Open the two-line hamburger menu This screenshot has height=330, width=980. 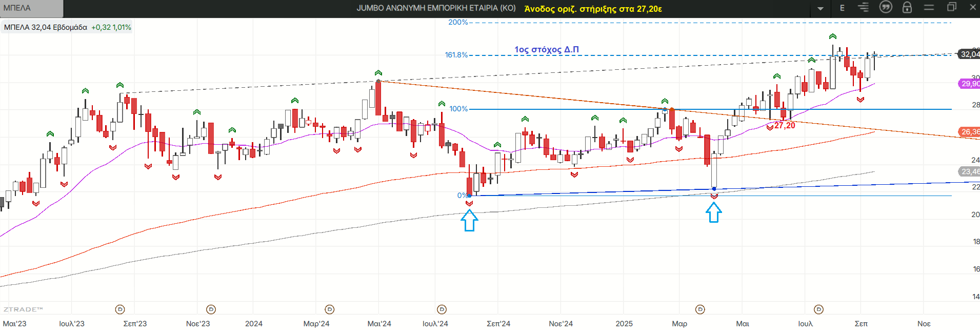929,8
